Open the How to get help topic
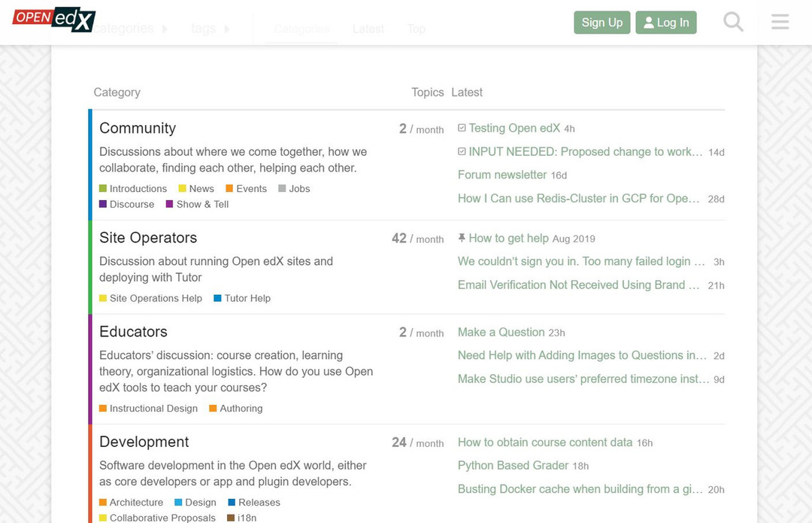 [508, 238]
